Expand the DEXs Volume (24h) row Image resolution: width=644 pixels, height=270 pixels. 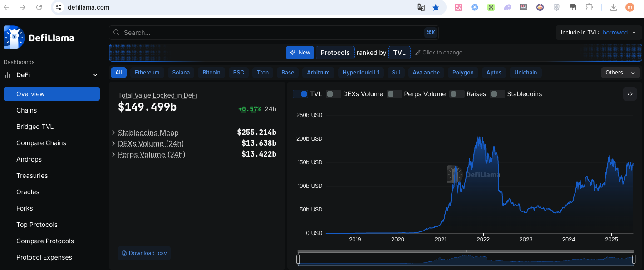click(x=113, y=143)
